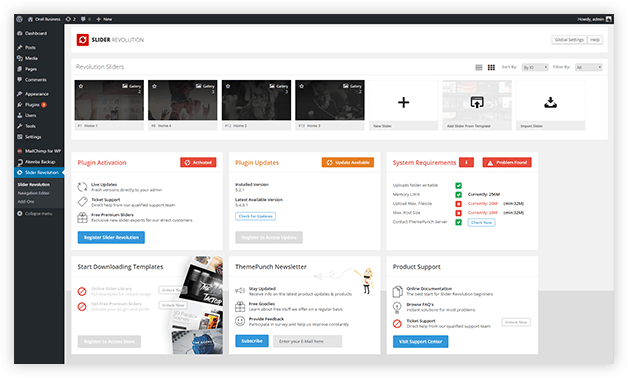Screen dimensions: 628x378
Task: Click the Register Slider Revolution button
Action: pyautogui.click(x=111, y=237)
